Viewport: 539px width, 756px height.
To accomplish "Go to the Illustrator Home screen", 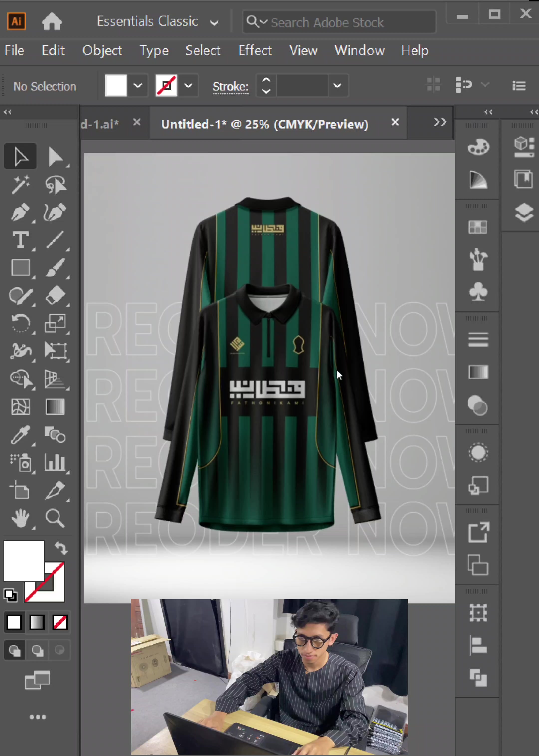I will (x=52, y=22).
